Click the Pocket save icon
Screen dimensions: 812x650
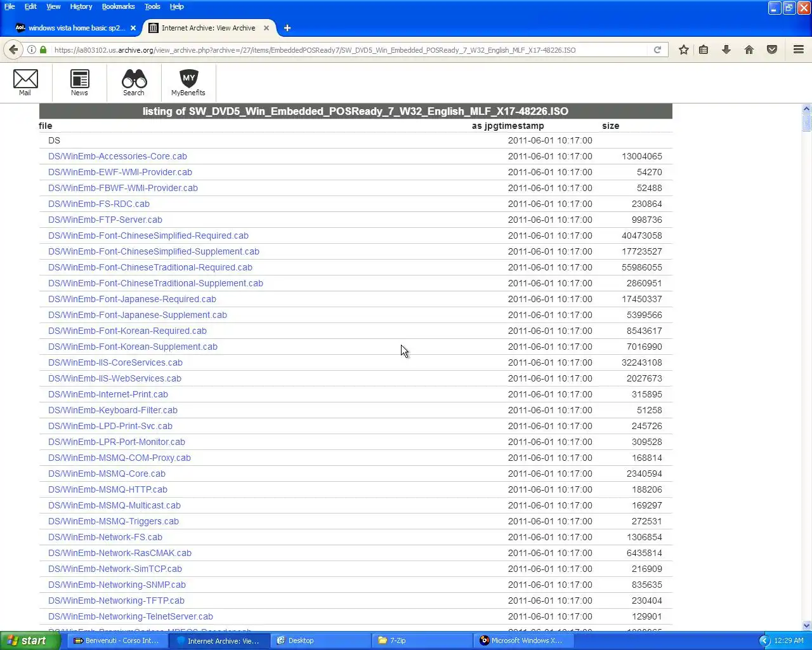click(x=772, y=50)
